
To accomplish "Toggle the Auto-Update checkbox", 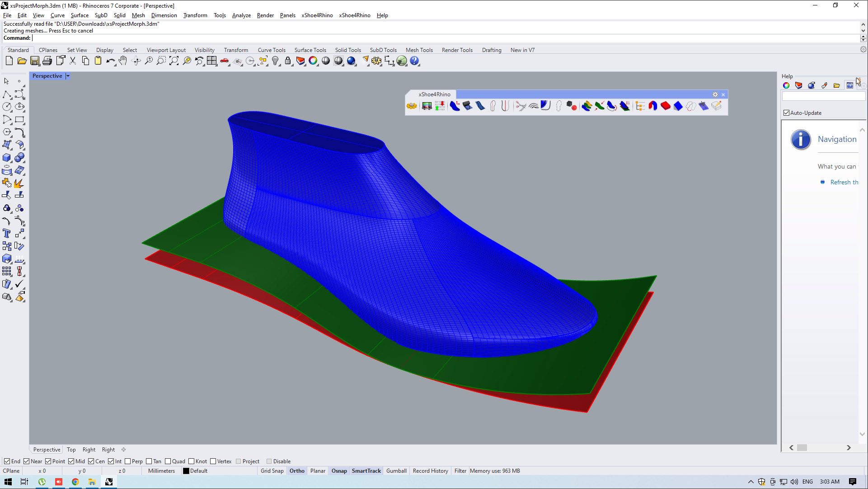I will pos(787,113).
